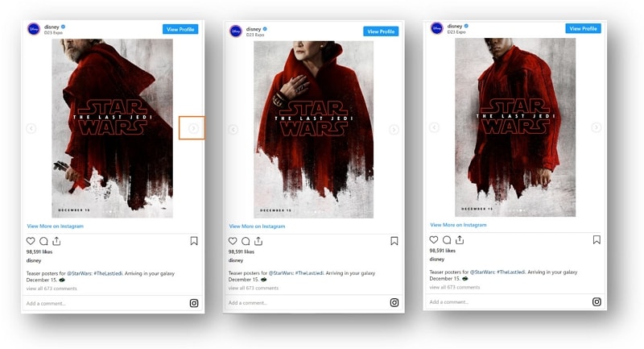The width and height of the screenshot is (644, 349).
Task: Go to next image in first post
Action: pos(193,129)
